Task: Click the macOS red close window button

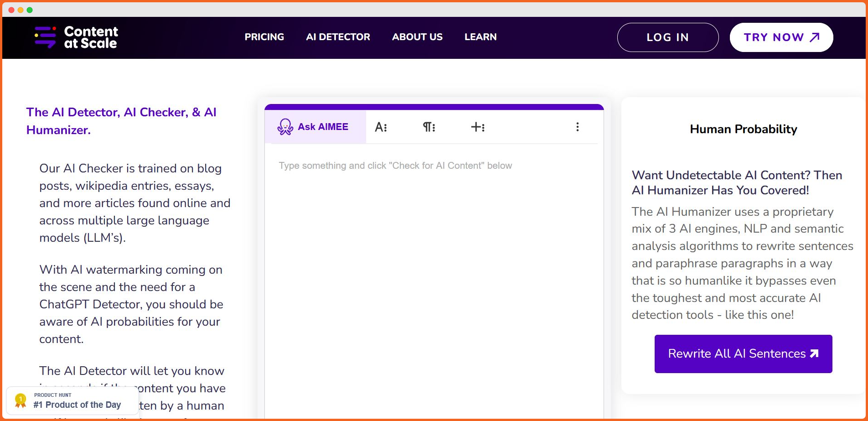Action: (x=11, y=10)
